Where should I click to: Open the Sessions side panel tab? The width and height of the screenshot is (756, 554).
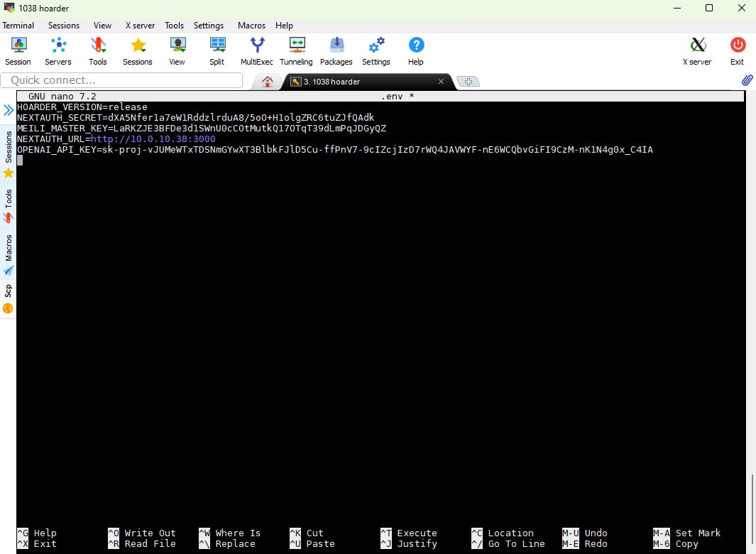[x=9, y=154]
